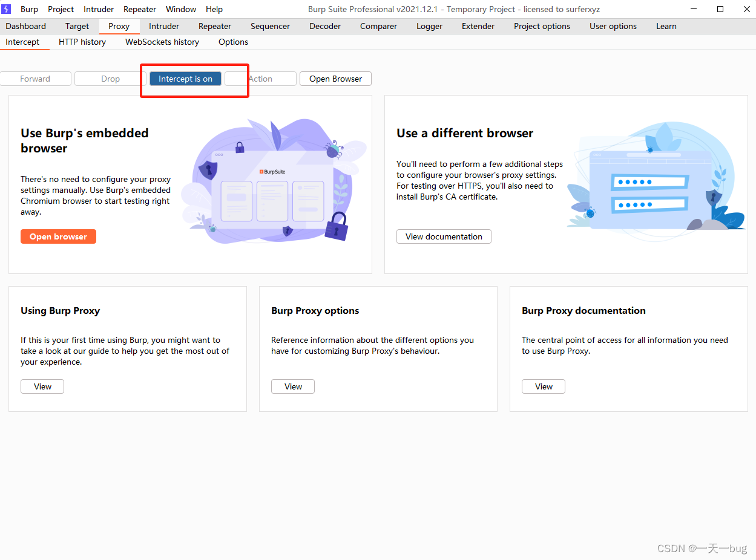Open the User options tab
The width and height of the screenshot is (756, 560).
613,26
